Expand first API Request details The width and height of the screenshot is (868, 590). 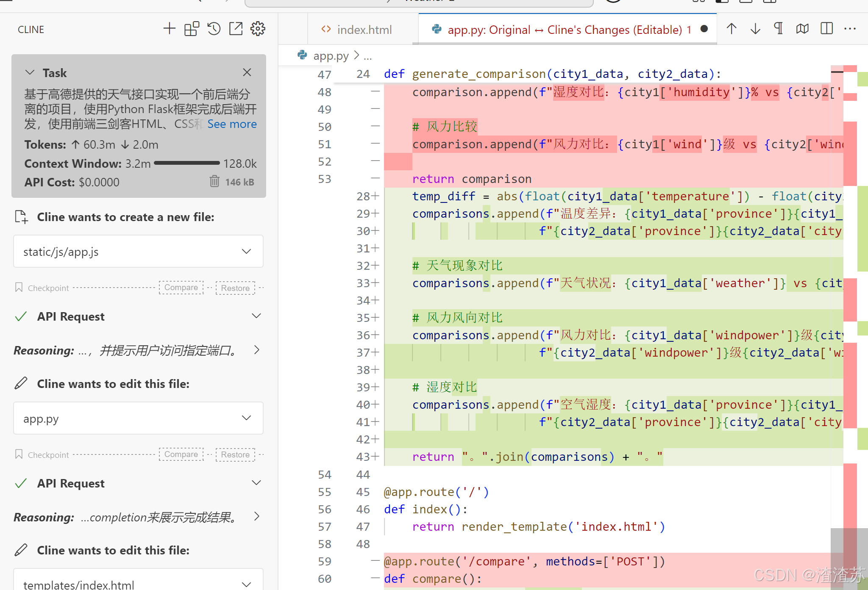click(x=256, y=316)
